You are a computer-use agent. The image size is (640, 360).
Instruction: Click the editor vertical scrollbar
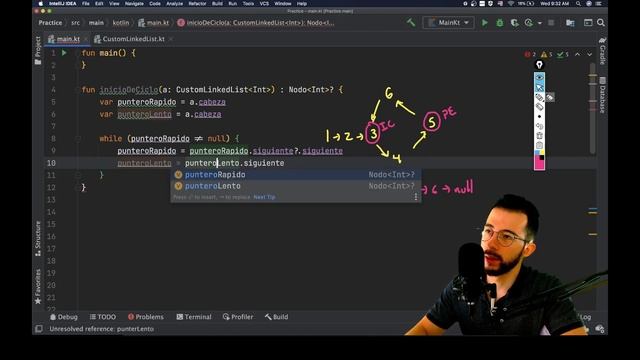593,108
